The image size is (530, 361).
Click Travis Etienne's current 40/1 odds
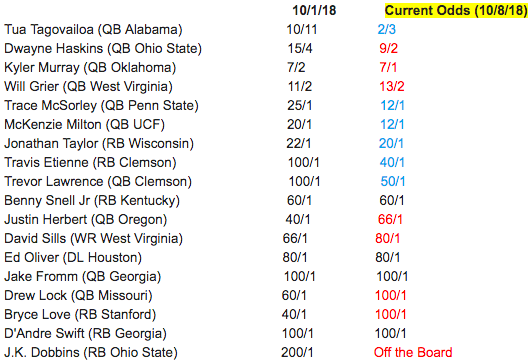tap(392, 162)
